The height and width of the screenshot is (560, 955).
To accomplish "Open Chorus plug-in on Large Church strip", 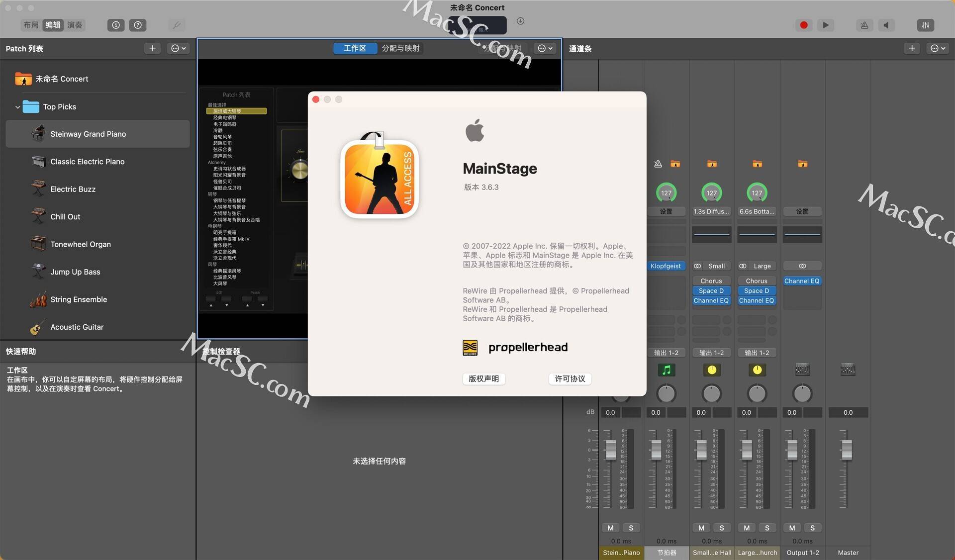I will [757, 281].
